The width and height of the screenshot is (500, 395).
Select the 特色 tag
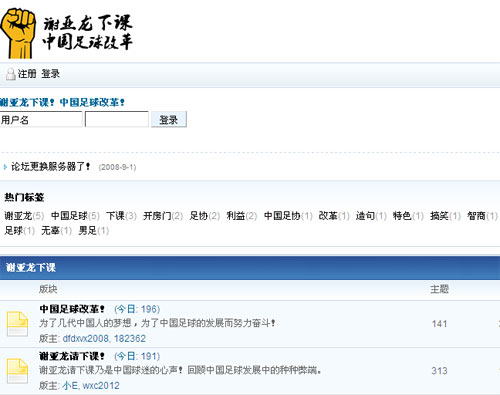(402, 216)
